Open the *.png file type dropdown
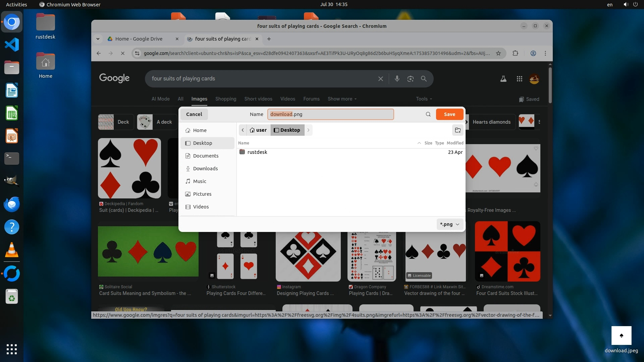The height and width of the screenshot is (362, 644). [449, 224]
